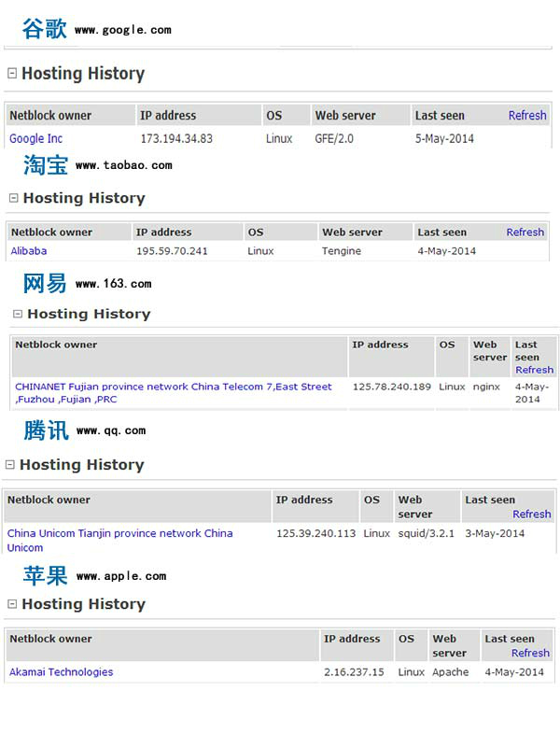
Task: Click the www.google.com heading text
Action: 123,30
